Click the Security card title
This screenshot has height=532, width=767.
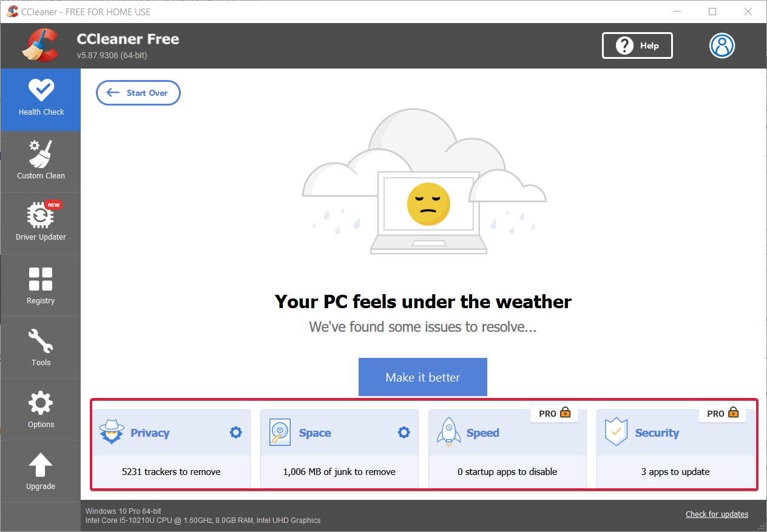(657, 433)
